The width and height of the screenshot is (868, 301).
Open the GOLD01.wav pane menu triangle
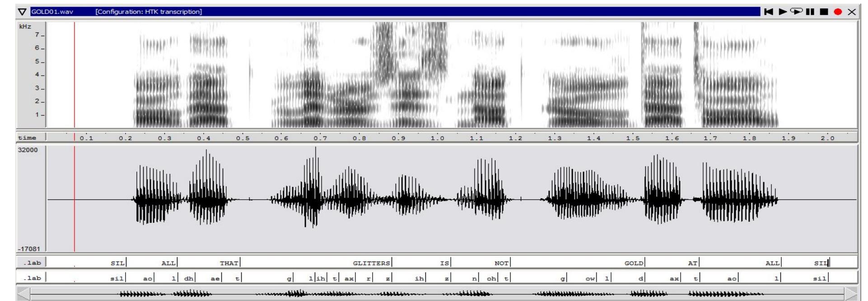pos(23,12)
